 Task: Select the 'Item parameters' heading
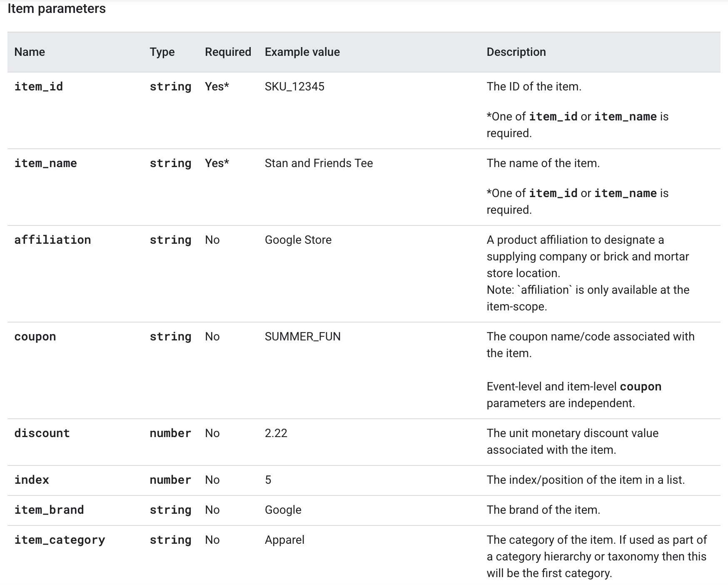57,8
